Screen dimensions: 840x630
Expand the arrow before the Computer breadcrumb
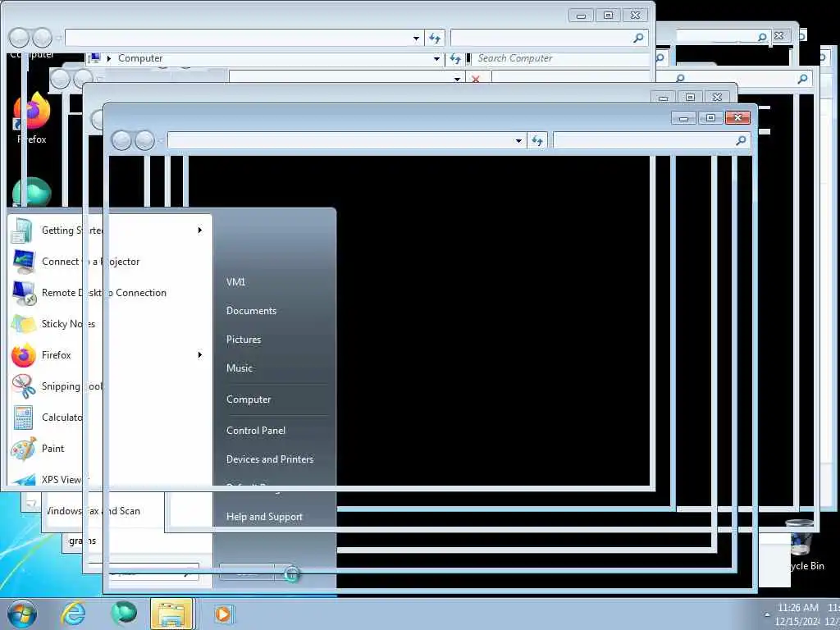coord(109,58)
